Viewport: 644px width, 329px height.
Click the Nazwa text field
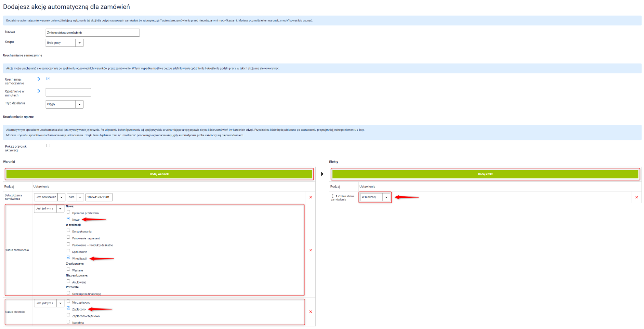(92, 33)
